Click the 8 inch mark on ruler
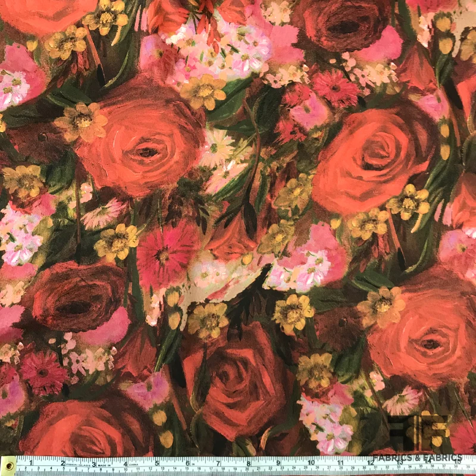 click(x=249, y=464)
